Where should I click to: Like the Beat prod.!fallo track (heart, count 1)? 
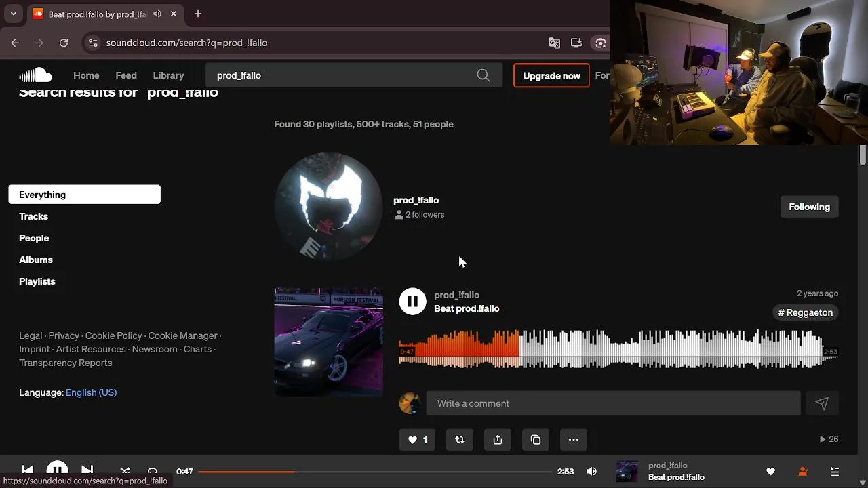[417, 440]
